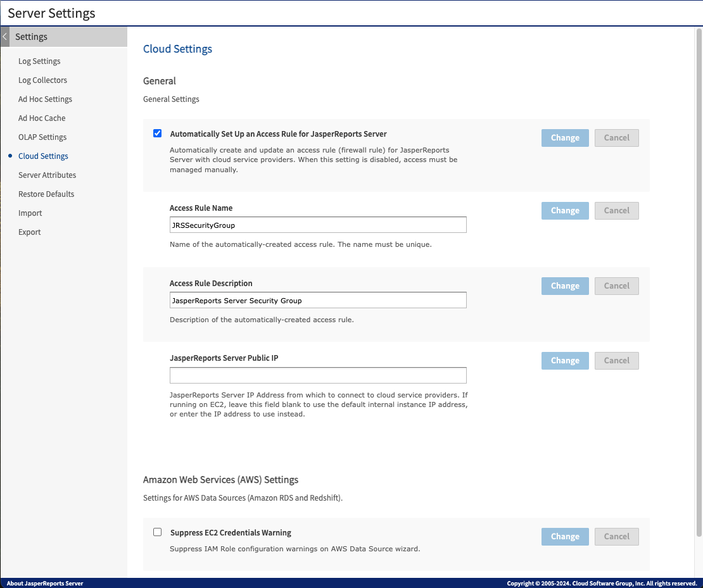Click Change for Access Rule Description
This screenshot has height=588, width=703.
(565, 286)
